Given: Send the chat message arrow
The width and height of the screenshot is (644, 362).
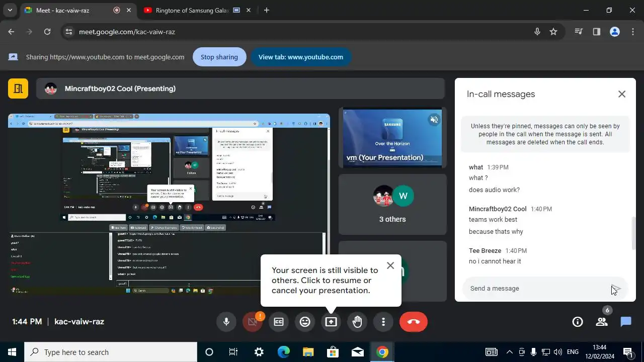Looking at the screenshot, I should click(x=616, y=289).
